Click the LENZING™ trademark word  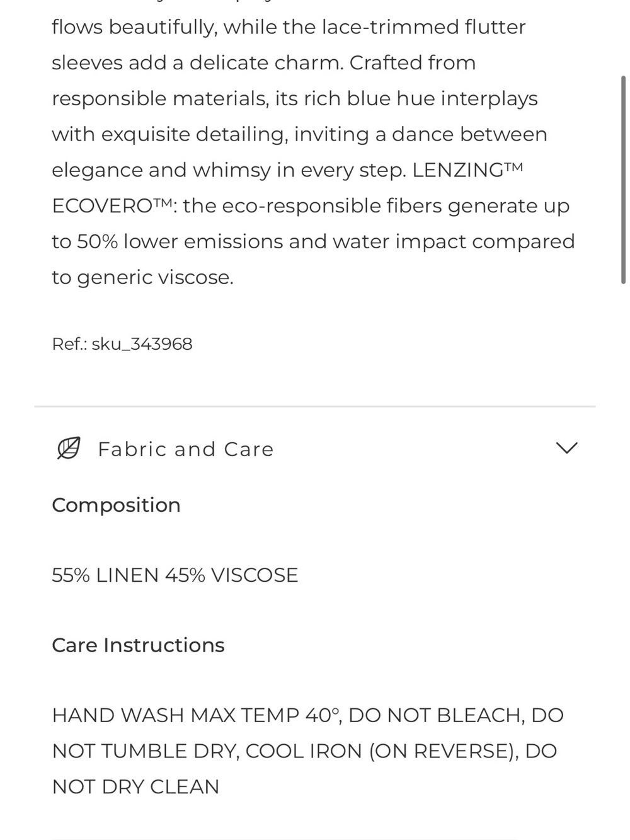[x=468, y=170]
